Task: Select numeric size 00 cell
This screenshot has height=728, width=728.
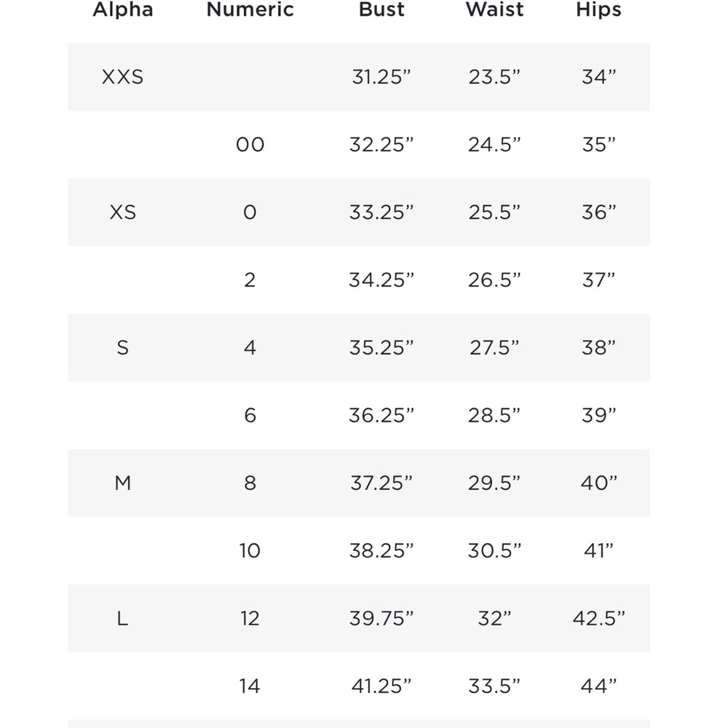Action: (x=250, y=145)
